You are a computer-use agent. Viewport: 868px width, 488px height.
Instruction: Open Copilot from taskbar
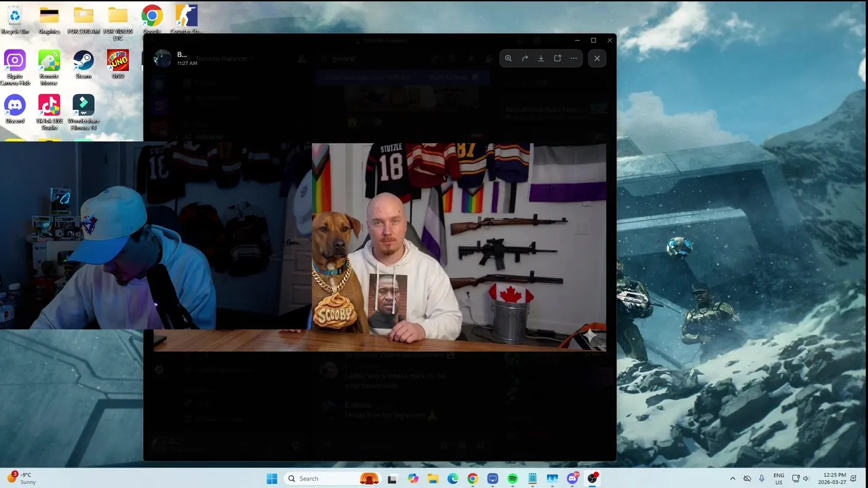click(413, 479)
